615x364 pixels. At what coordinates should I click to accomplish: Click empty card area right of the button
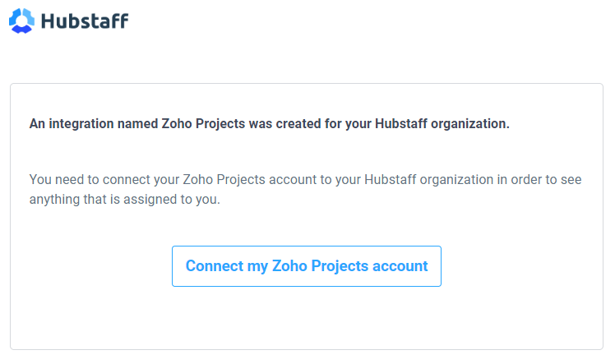(x=521, y=266)
